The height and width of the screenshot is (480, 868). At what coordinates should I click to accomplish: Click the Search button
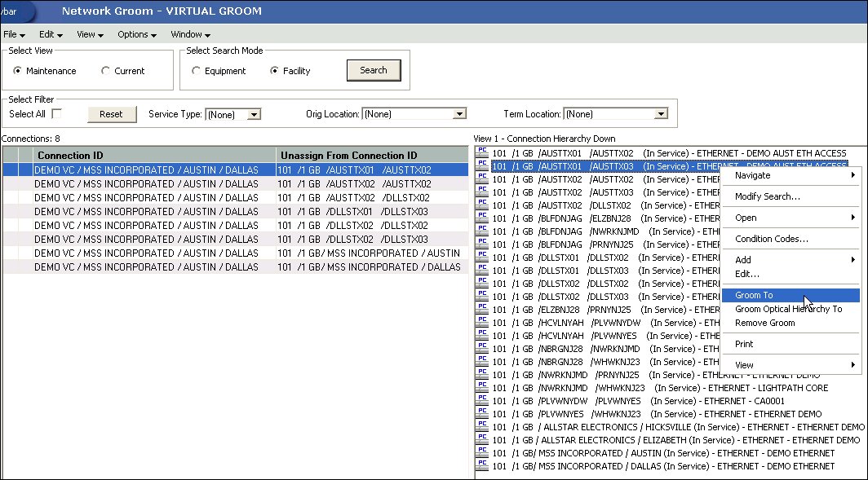point(374,70)
